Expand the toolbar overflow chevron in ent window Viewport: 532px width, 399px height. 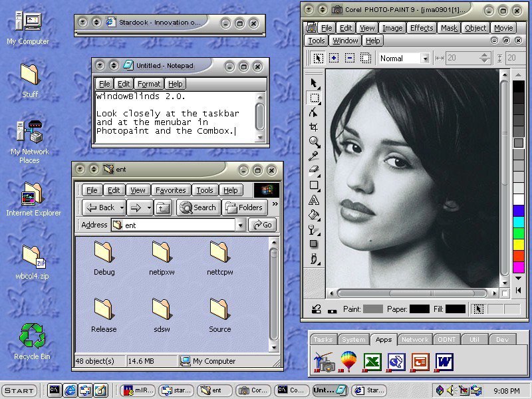coord(275,204)
